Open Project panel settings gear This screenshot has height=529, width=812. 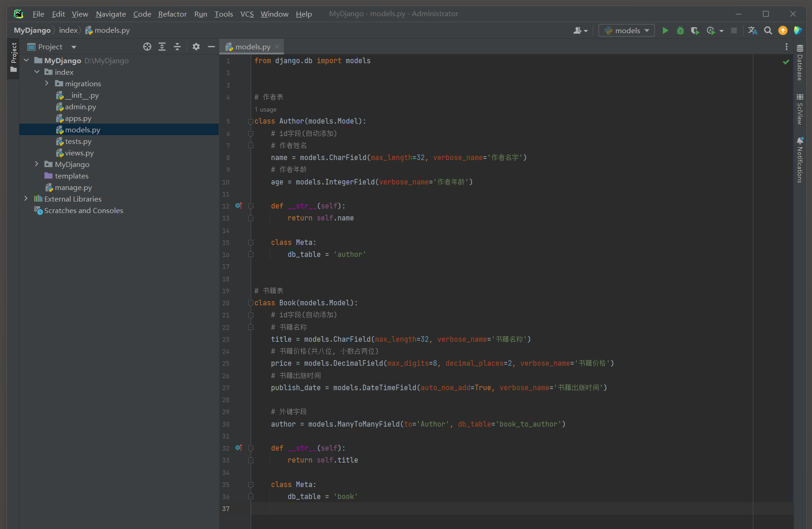click(196, 47)
